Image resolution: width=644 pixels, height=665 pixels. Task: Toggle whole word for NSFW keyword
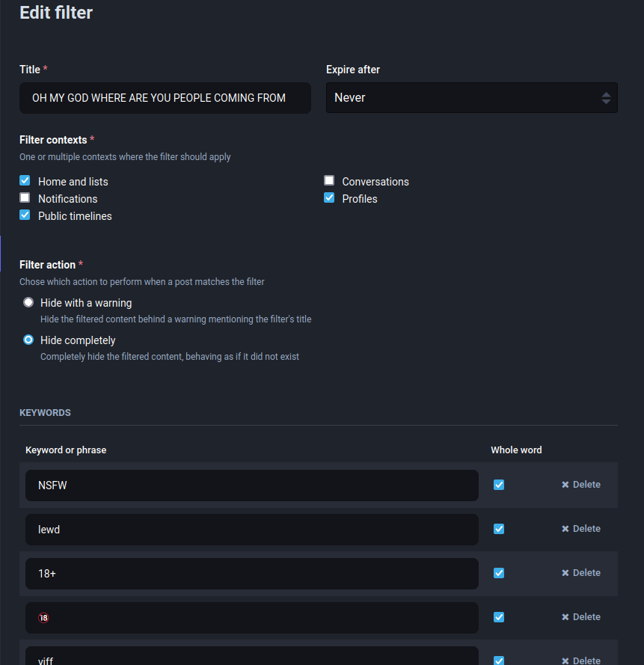click(x=499, y=485)
